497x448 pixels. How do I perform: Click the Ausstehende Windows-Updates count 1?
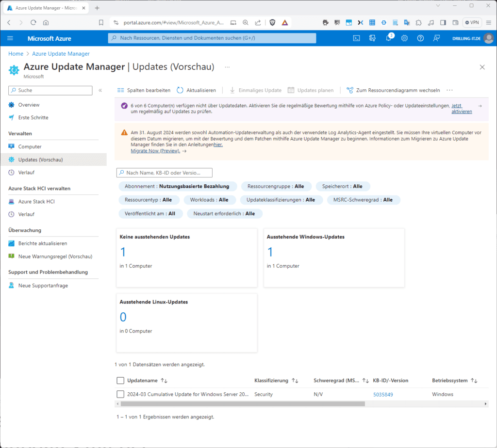pos(270,252)
